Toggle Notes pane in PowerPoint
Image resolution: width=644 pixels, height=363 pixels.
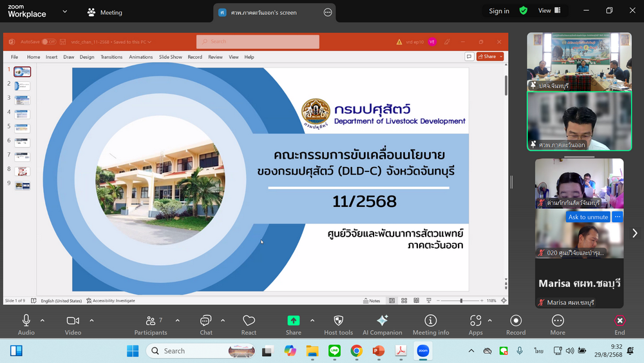pos(372,300)
